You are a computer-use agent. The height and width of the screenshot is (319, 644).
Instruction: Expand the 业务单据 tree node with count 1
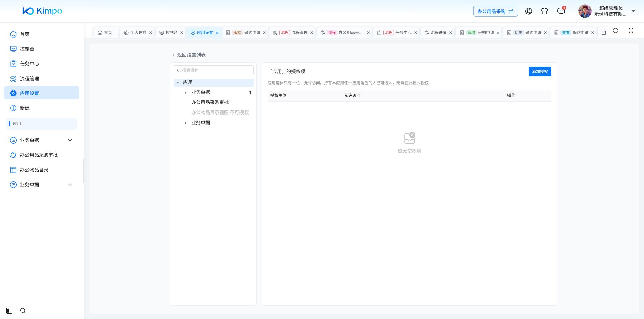[186, 93]
